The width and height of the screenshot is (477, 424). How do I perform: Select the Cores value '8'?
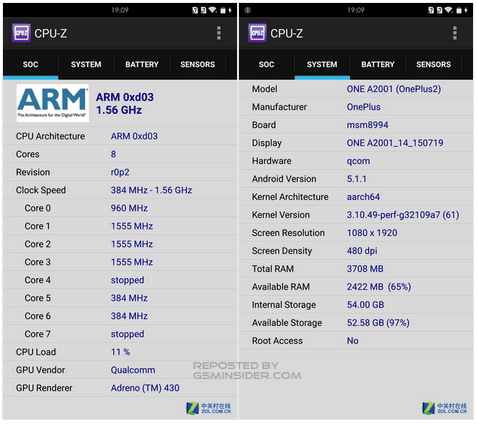(113, 154)
